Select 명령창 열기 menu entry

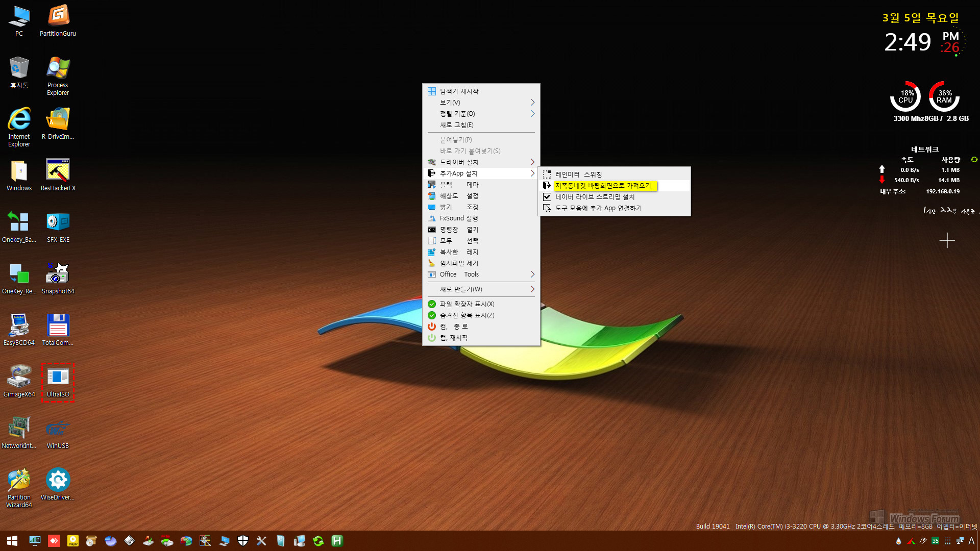tap(481, 230)
